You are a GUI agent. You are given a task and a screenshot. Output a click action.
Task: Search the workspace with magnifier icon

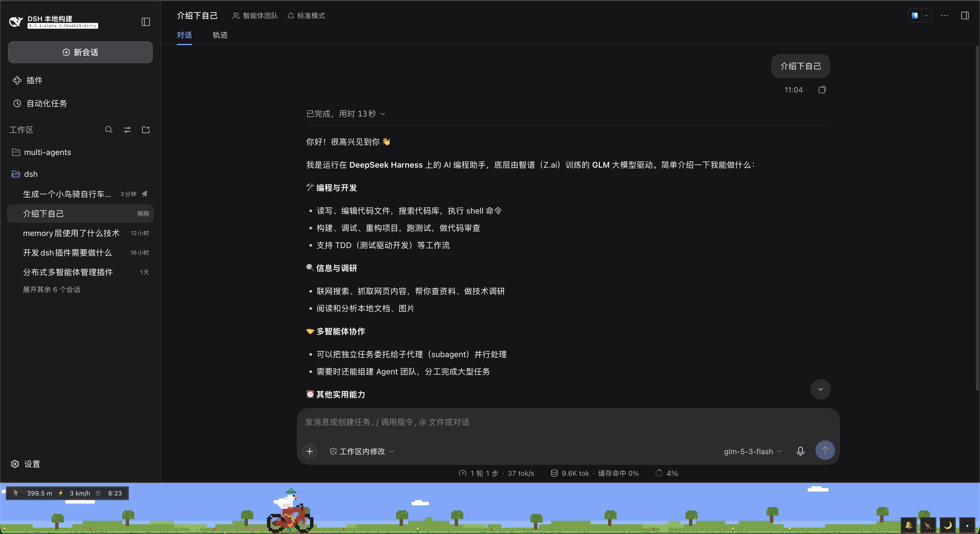(x=109, y=130)
